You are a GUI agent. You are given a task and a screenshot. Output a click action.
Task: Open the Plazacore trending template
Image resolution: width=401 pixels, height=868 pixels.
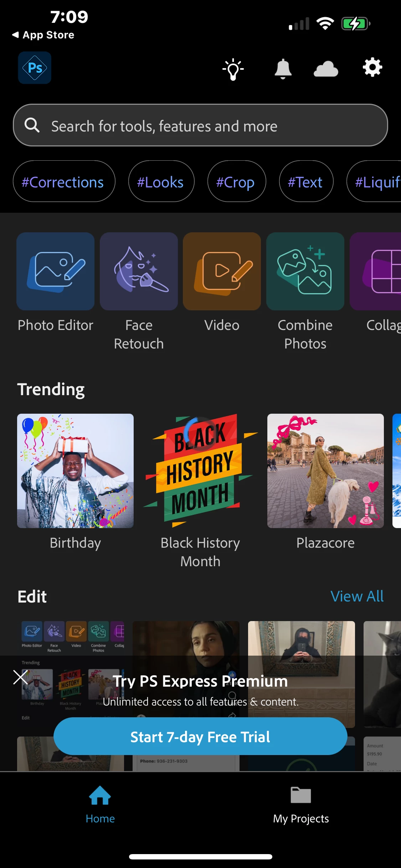click(x=325, y=471)
